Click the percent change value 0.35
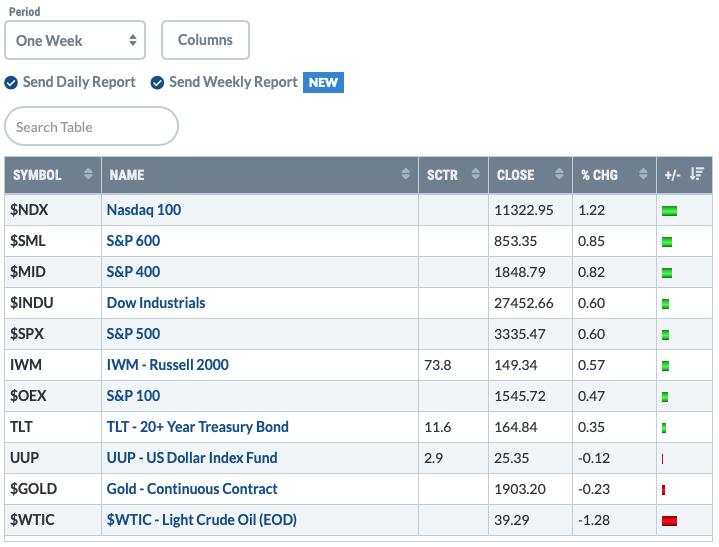The width and height of the screenshot is (719, 547). (x=591, y=427)
